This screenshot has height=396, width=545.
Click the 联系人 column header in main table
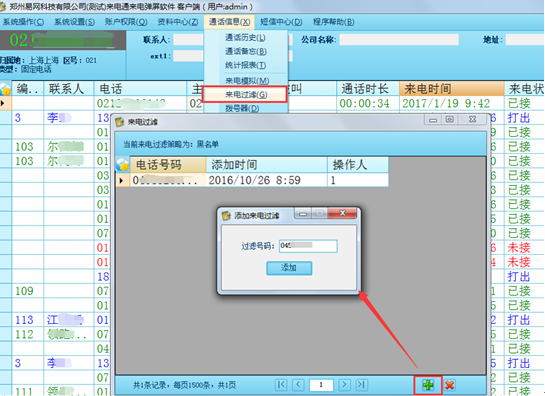[68, 89]
